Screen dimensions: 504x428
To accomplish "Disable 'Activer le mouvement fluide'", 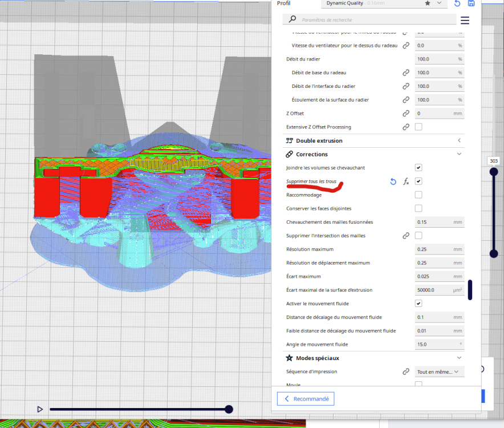I will (x=418, y=304).
